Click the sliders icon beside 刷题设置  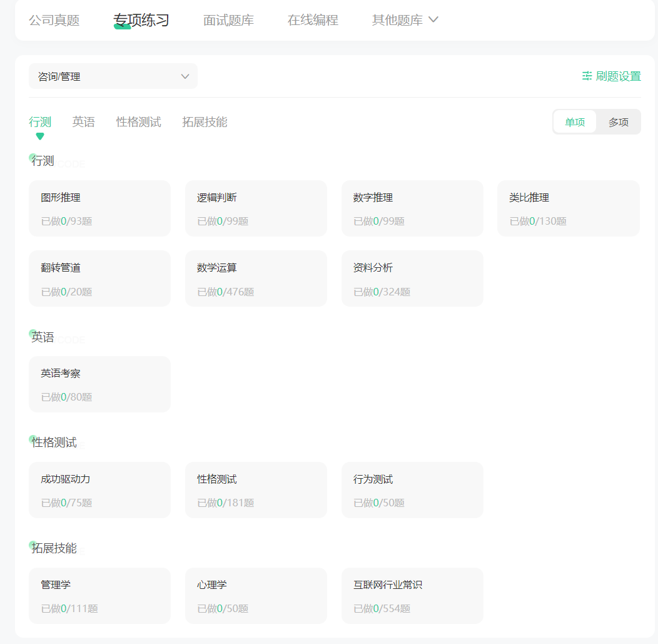click(x=587, y=76)
